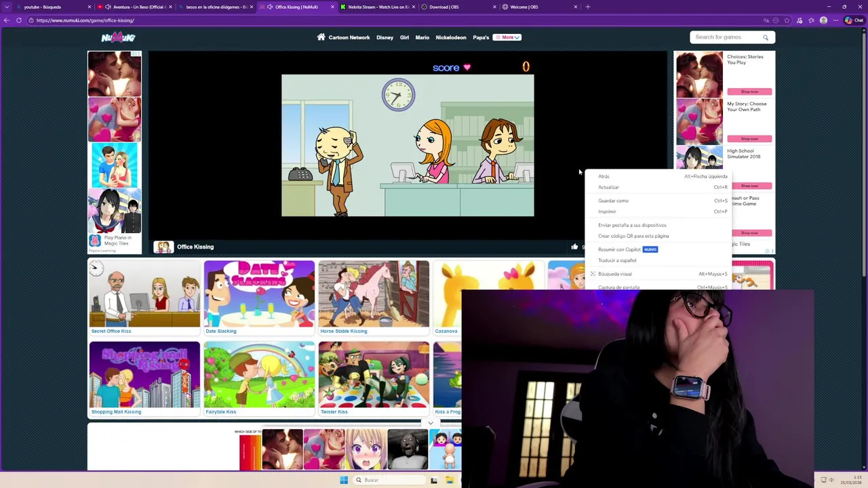Click the NuMuKi site logo
The width and height of the screenshot is (868, 488).
coord(118,37)
